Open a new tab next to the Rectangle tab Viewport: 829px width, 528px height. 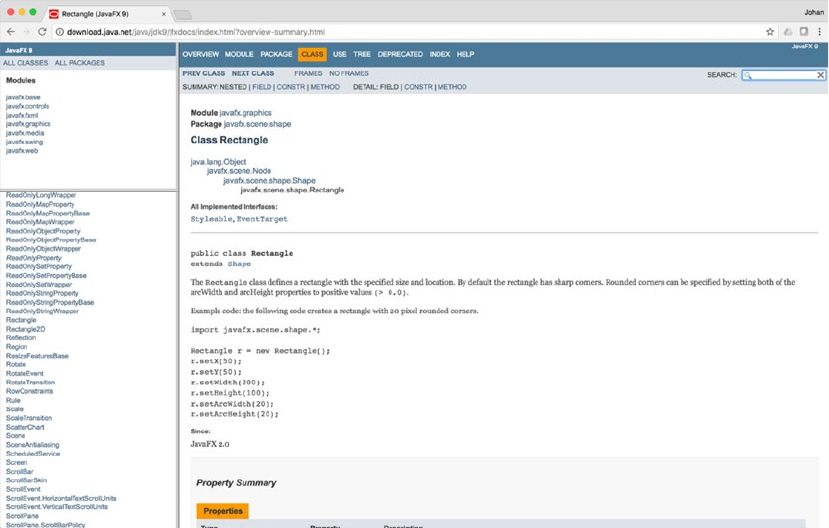coord(182,14)
